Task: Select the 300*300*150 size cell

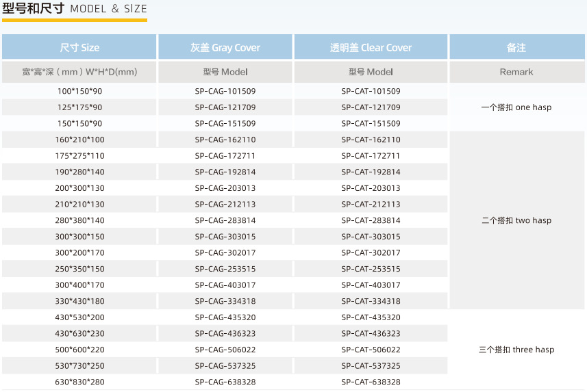Action: pyautogui.click(x=79, y=237)
